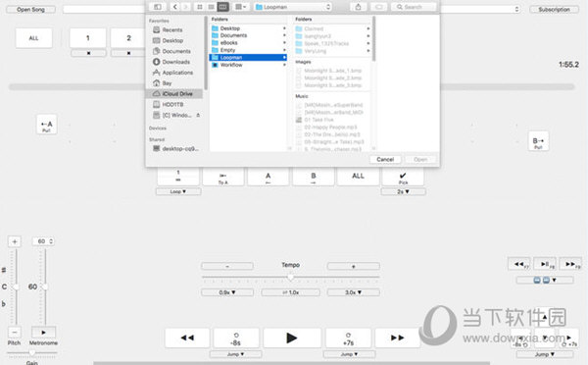The width and height of the screenshot is (588, 365).
Task: Open the Loop dropdown
Action: pyautogui.click(x=178, y=191)
